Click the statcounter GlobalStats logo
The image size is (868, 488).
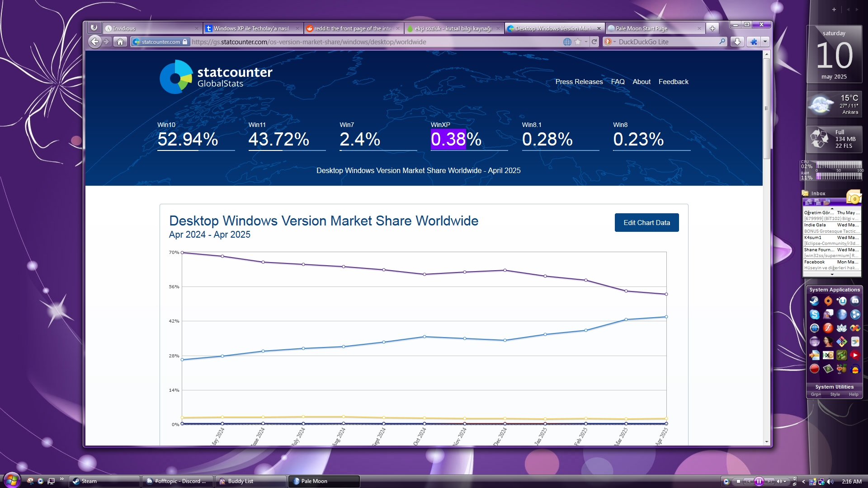216,77
